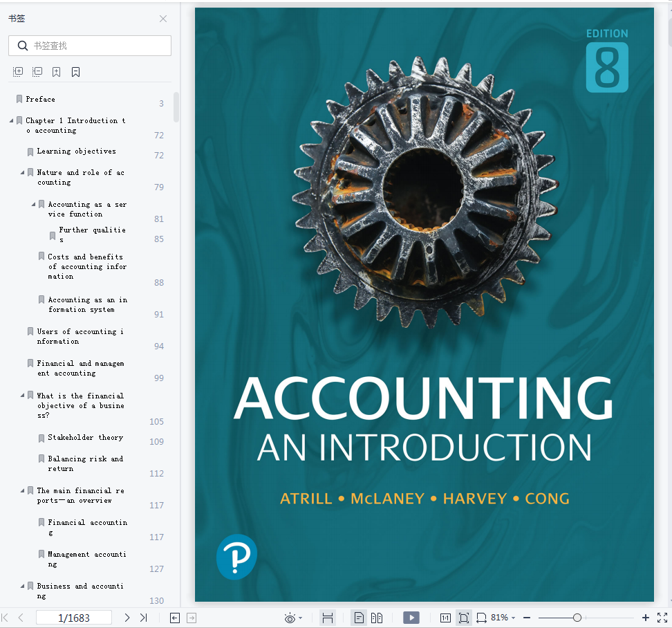Image resolution: width=672 pixels, height=628 pixels.
Task: Add a new bookmark icon
Action: pyautogui.click(x=56, y=72)
